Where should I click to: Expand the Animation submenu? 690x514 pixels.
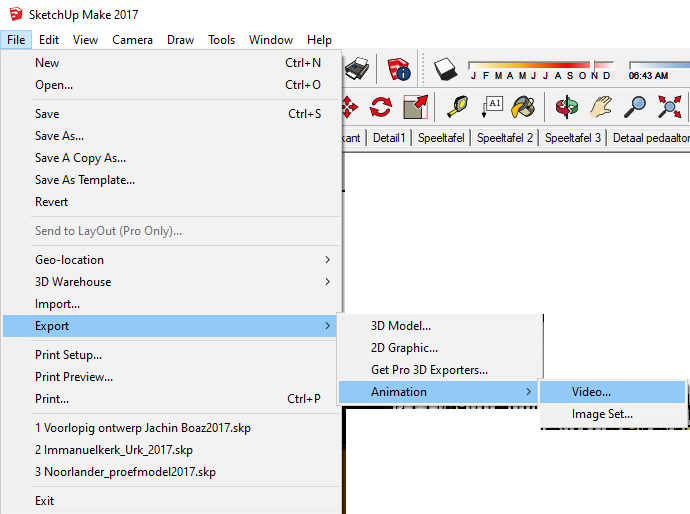(438, 392)
